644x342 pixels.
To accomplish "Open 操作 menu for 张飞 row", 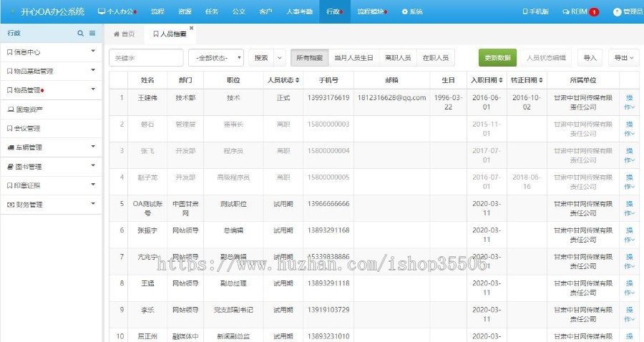I will 629,155.
